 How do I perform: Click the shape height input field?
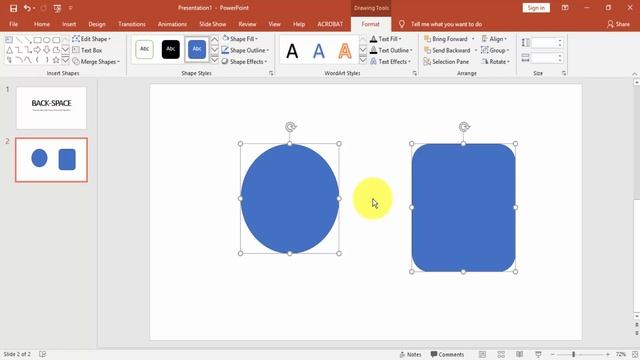pyautogui.click(x=548, y=42)
